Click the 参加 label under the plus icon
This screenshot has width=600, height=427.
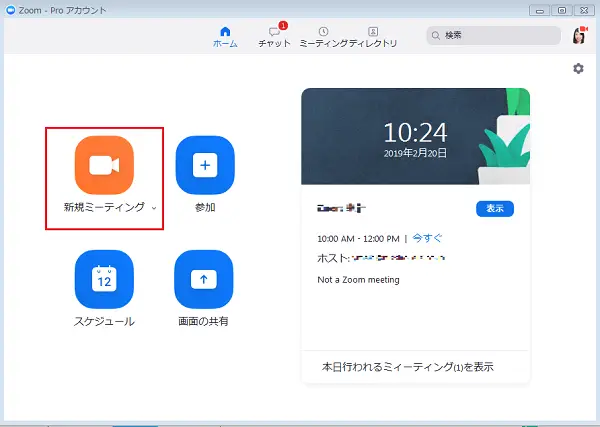[x=205, y=207]
